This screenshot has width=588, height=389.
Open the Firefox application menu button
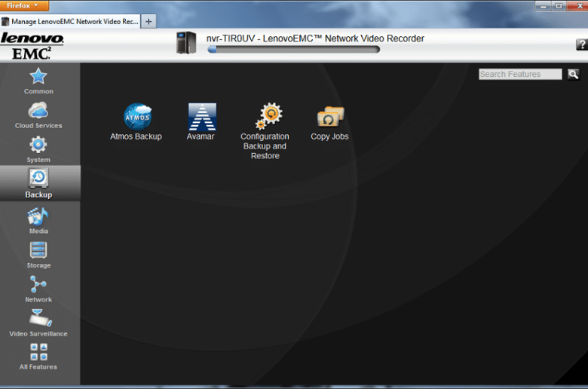click(x=24, y=5)
